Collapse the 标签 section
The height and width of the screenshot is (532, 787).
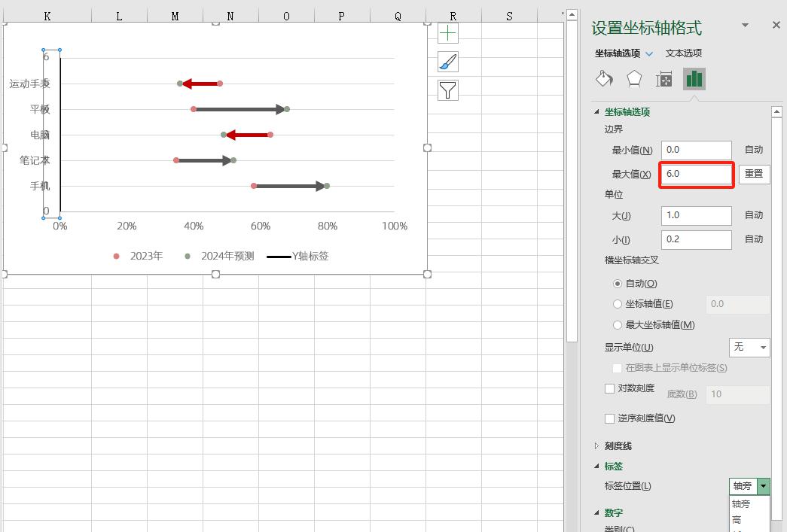click(596, 466)
